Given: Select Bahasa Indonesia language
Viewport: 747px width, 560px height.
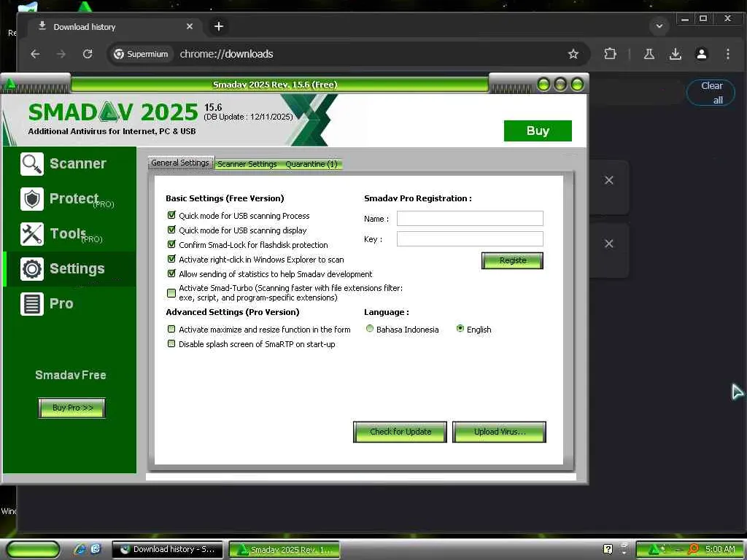Looking at the screenshot, I should pyautogui.click(x=370, y=329).
